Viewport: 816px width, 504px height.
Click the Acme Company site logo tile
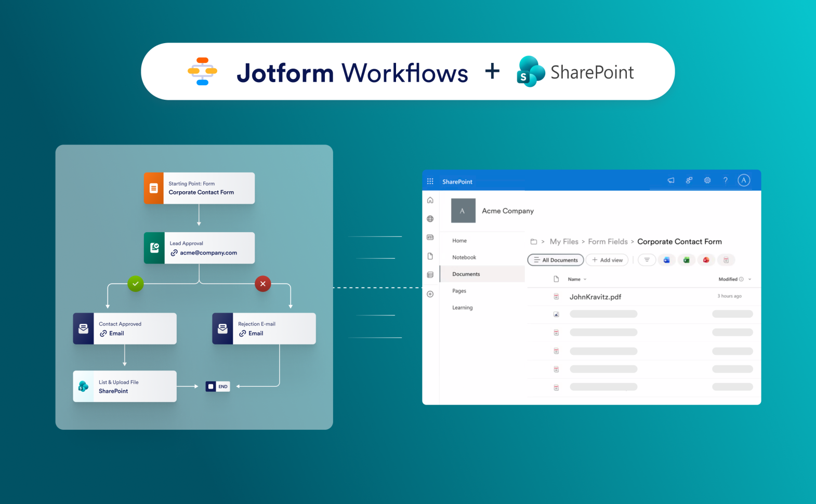pos(463,210)
